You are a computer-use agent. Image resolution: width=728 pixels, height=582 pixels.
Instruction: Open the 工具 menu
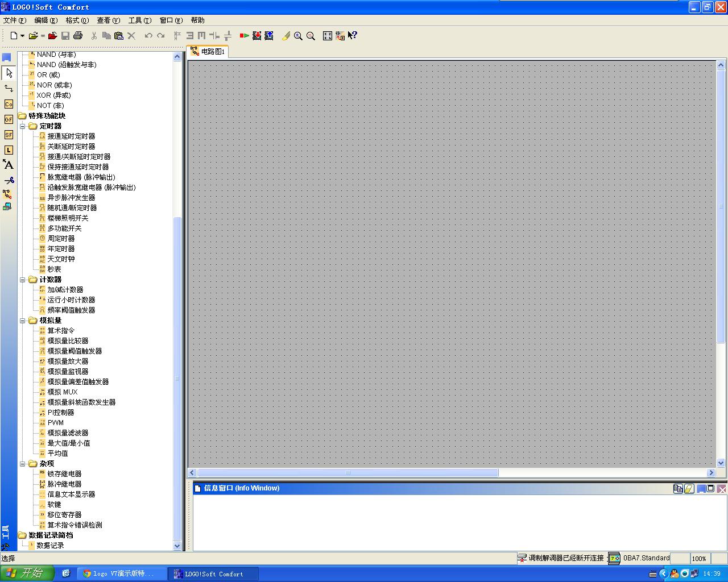pos(140,20)
